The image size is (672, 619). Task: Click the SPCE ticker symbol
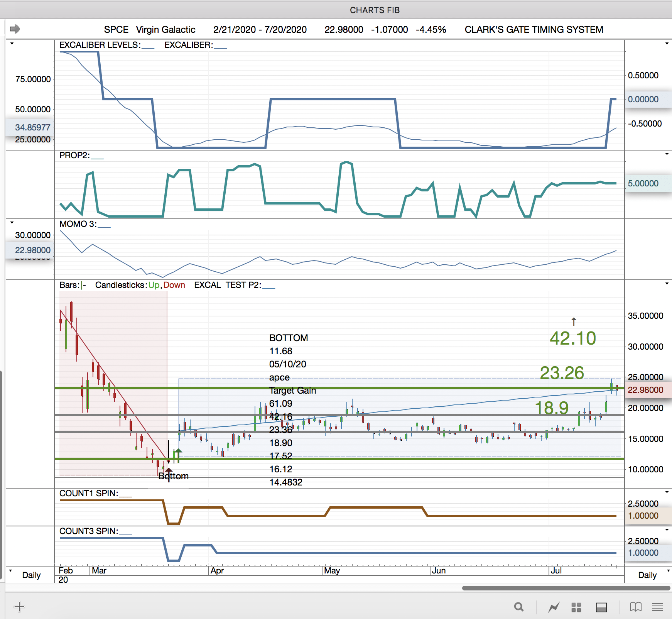tap(116, 30)
